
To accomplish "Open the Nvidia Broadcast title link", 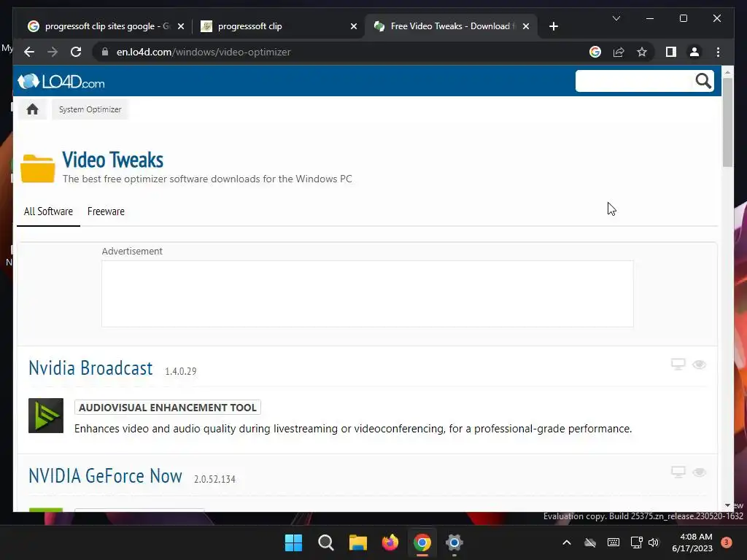I will tap(90, 368).
